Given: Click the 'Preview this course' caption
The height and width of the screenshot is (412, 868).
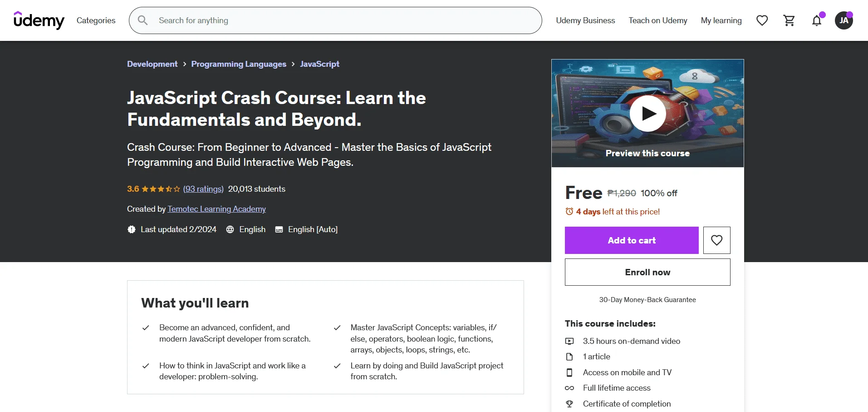Looking at the screenshot, I should [x=647, y=154].
